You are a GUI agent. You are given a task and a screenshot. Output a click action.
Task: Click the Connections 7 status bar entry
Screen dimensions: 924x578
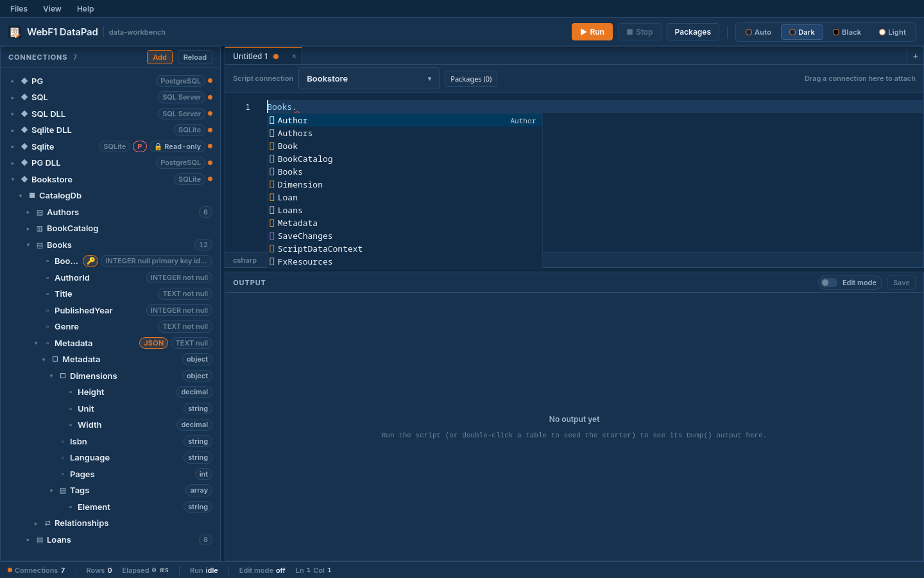pos(37,570)
